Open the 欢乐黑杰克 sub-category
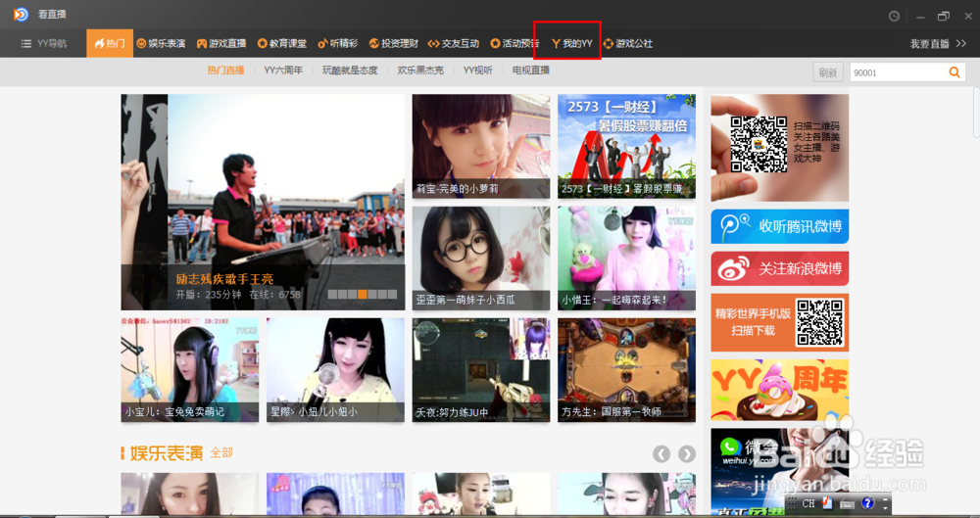Viewport: 980px width, 518px height. (420, 71)
